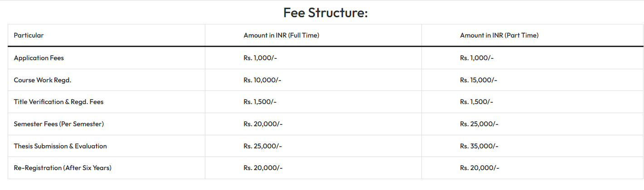The width and height of the screenshot is (644, 190).
Task: Click full-time Course Work fee Rs. 10,000/-
Action: [262, 80]
